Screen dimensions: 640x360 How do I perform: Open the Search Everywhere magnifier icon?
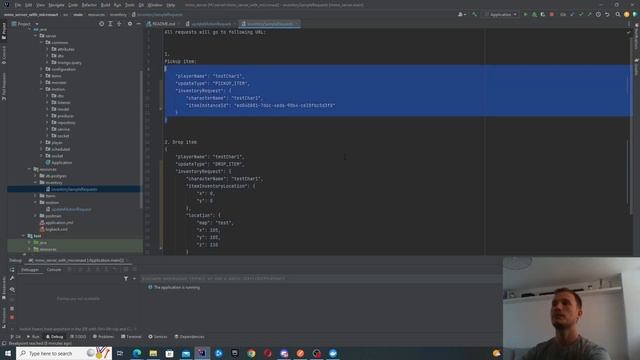tap(618, 15)
